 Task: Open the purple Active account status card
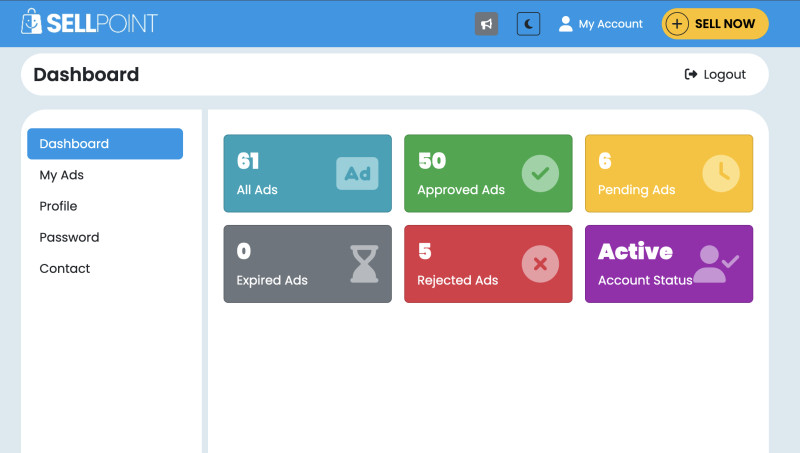668,264
